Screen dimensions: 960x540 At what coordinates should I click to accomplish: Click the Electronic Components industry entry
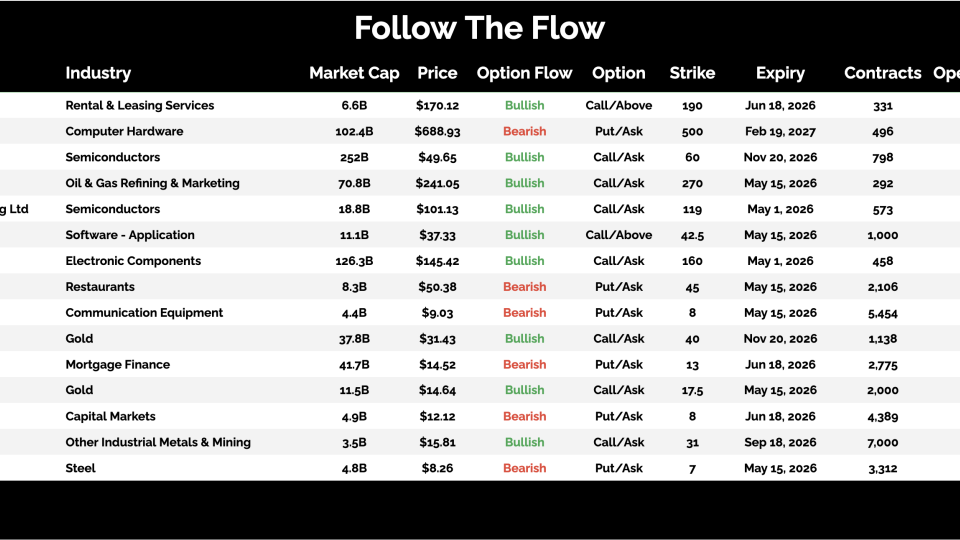[133, 261]
